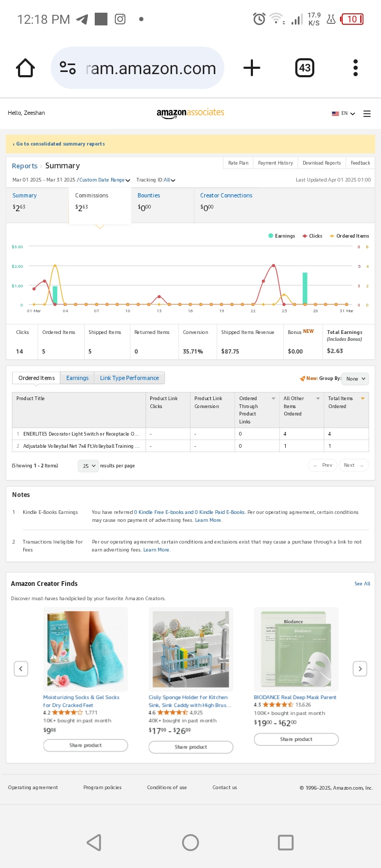Open the Group By None dropdown
Image resolution: width=381 pixels, height=868 pixels.
[356, 378]
